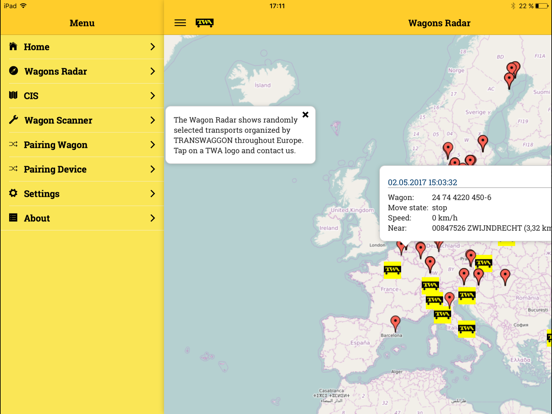
Task: Click the Wagons Radar compass icon
Action: 13,70
